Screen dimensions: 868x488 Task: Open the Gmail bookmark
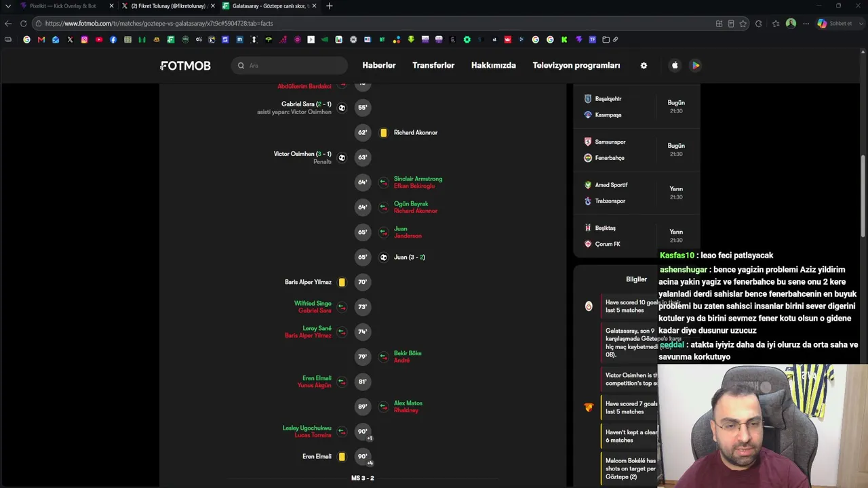[41, 39]
